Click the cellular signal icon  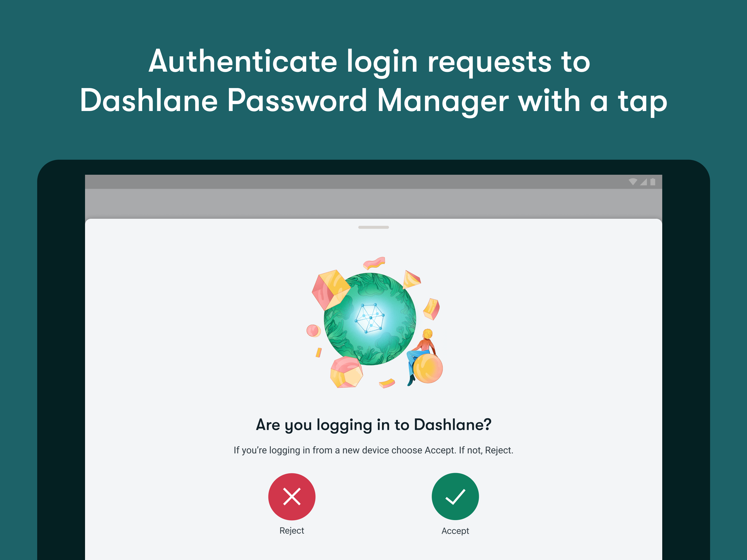click(644, 182)
